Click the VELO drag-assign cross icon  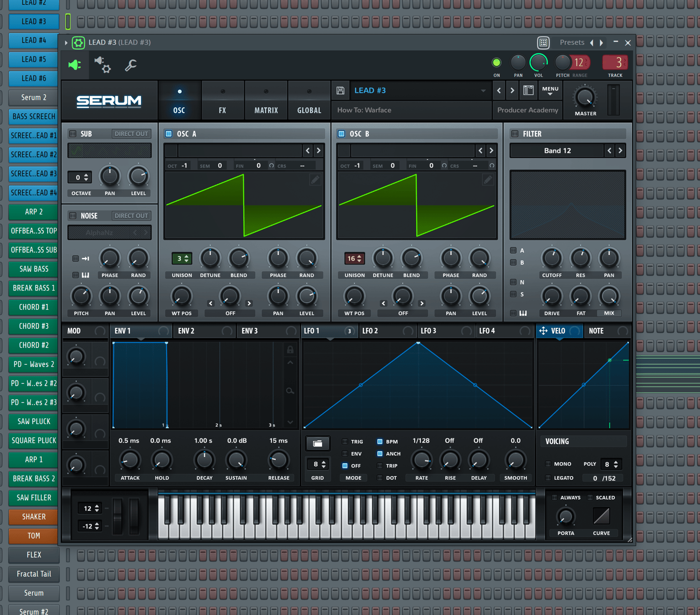tap(543, 331)
